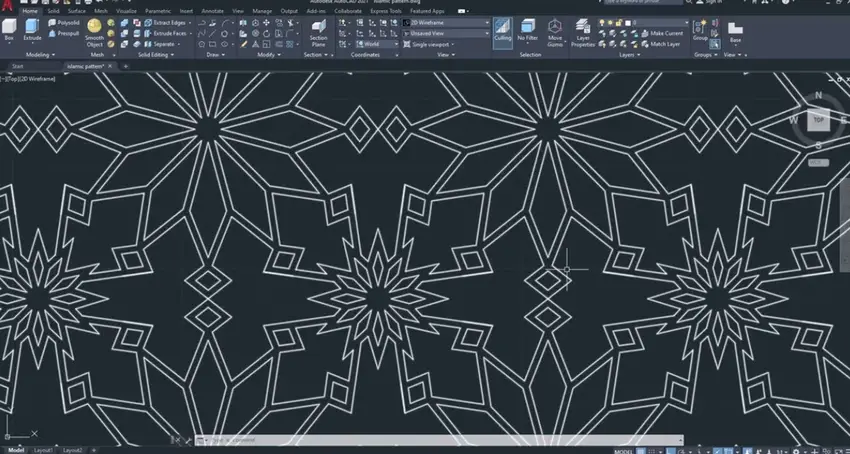Switch to the Express Tools tab
Image resolution: width=850 pixels, height=454 pixels.
coord(386,11)
